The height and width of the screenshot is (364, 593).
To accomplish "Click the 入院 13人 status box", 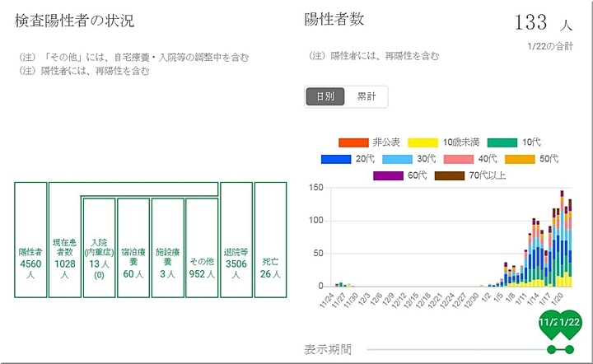I will (99, 247).
